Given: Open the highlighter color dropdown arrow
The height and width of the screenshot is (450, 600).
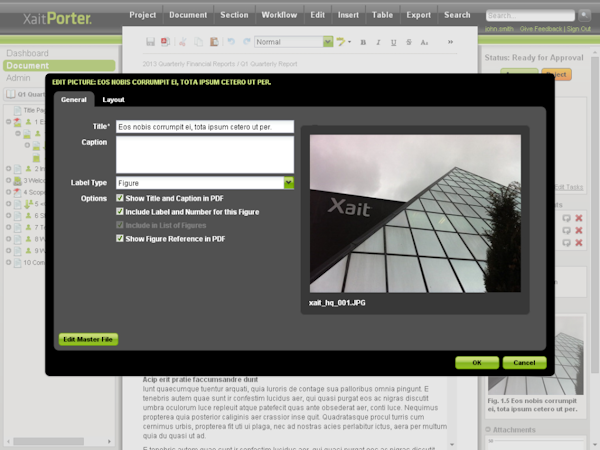Looking at the screenshot, I should pos(349,42).
